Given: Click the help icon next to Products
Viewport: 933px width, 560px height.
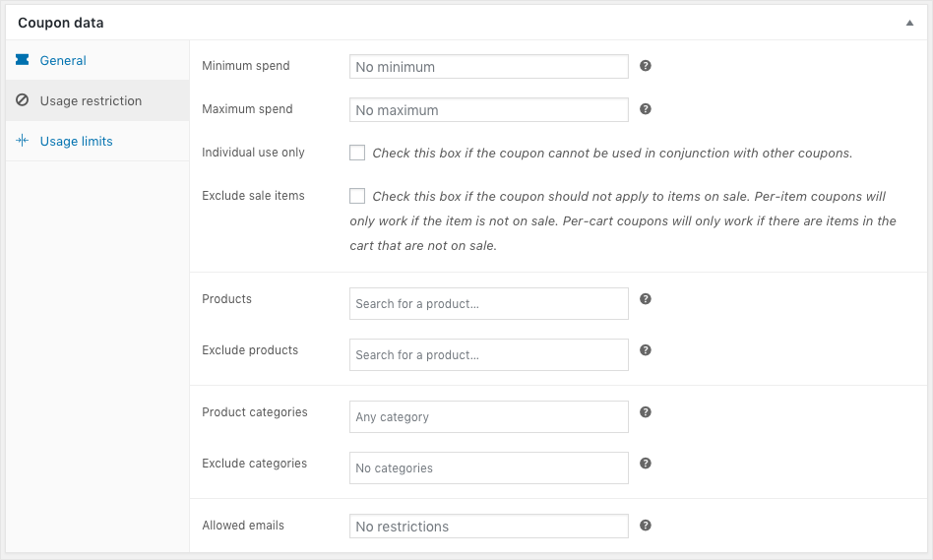Looking at the screenshot, I should click(646, 298).
